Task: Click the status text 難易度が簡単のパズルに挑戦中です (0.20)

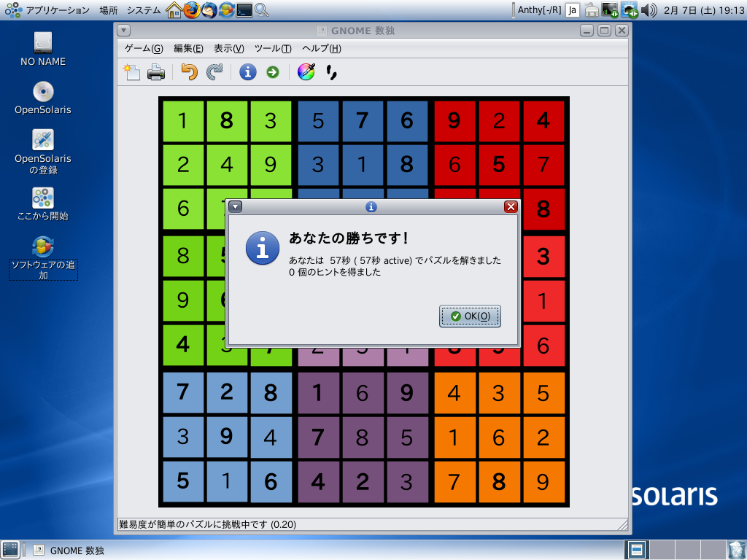Action: click(207, 524)
